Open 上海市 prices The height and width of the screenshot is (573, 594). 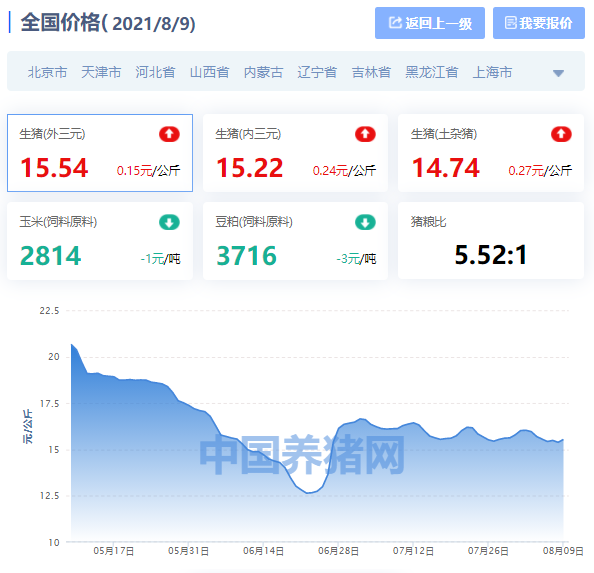click(492, 72)
